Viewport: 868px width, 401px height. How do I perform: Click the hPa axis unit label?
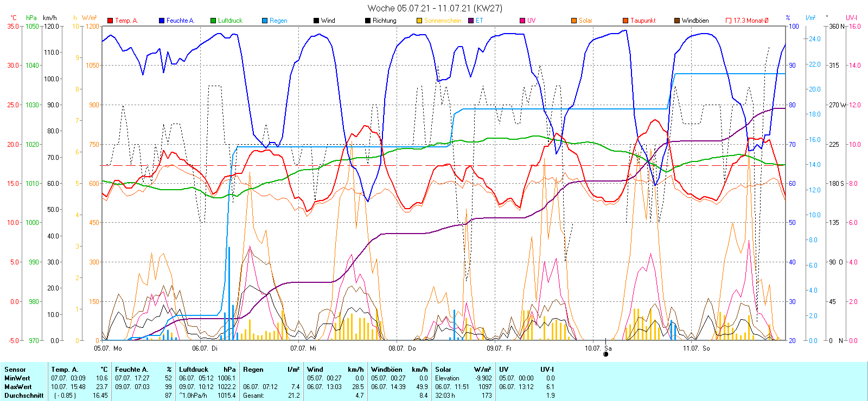tap(31, 18)
